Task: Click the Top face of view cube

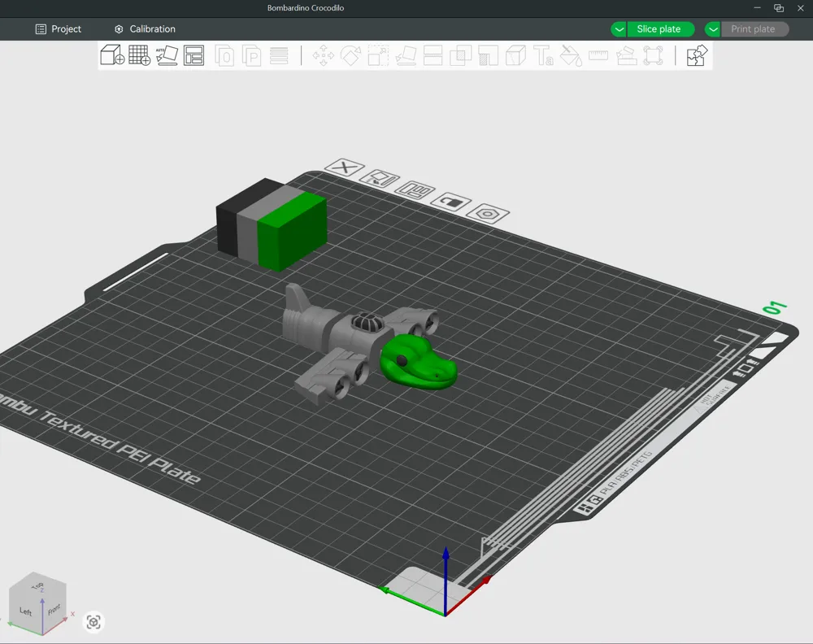Action: (38, 585)
